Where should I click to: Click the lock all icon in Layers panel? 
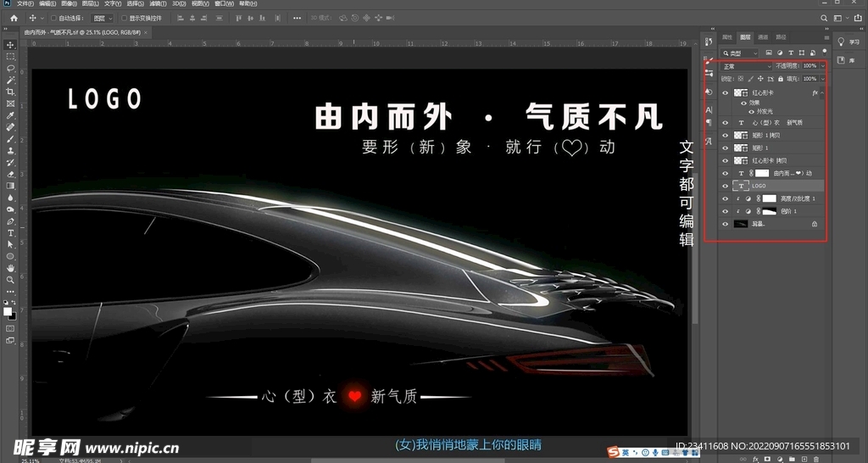(x=781, y=79)
